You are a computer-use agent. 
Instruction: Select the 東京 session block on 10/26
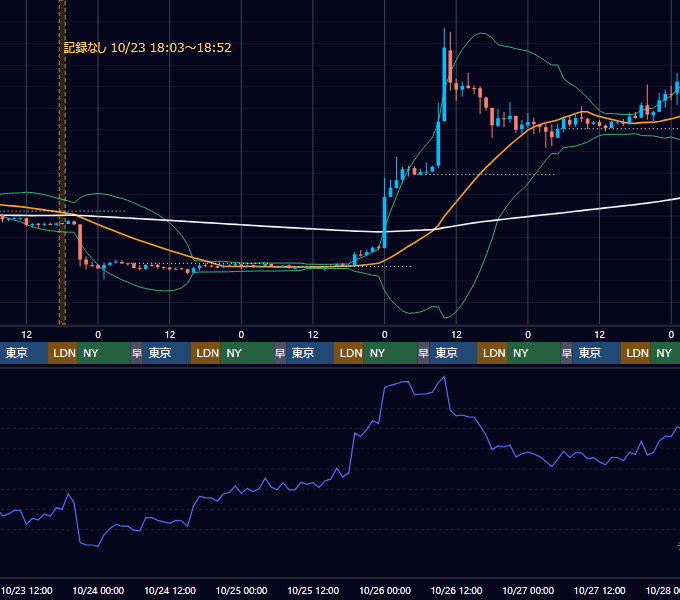[453, 353]
